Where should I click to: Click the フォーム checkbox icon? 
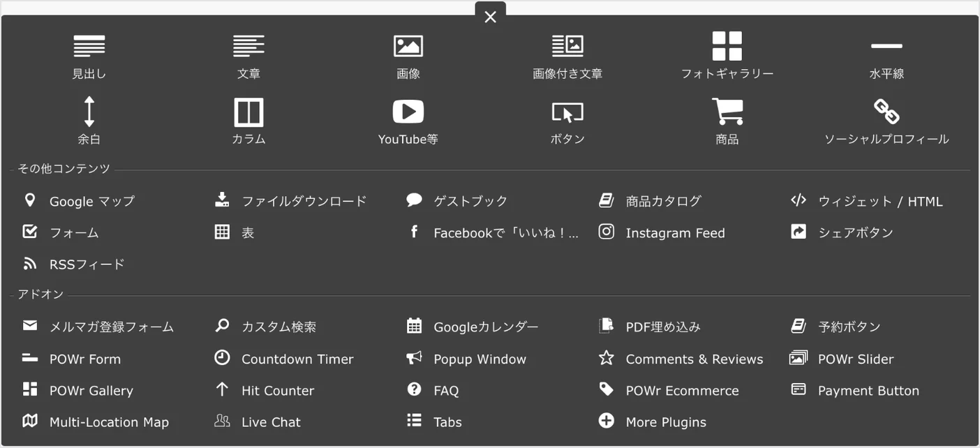tap(29, 232)
